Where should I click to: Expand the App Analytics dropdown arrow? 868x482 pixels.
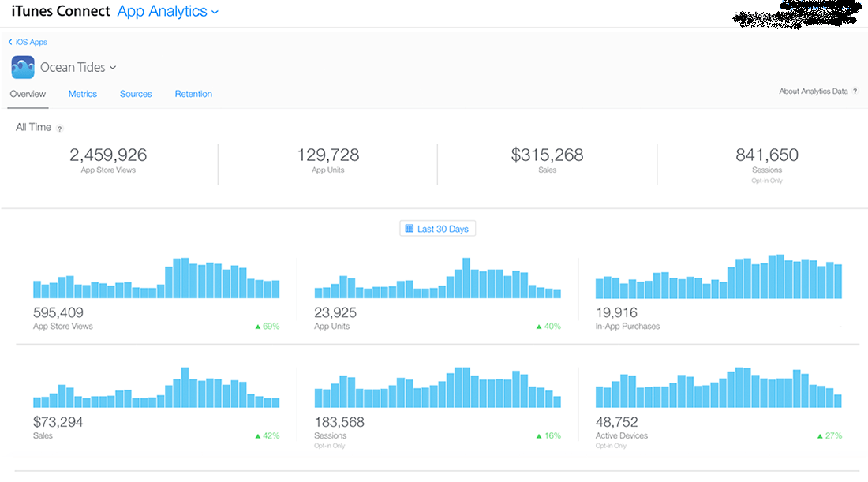(x=215, y=12)
